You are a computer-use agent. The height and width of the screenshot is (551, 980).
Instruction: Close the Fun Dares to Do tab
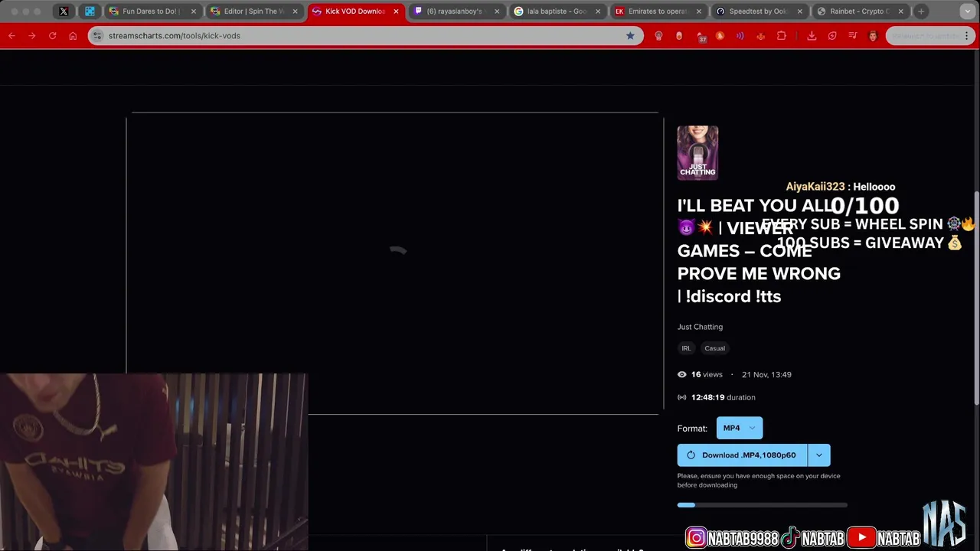[194, 11]
